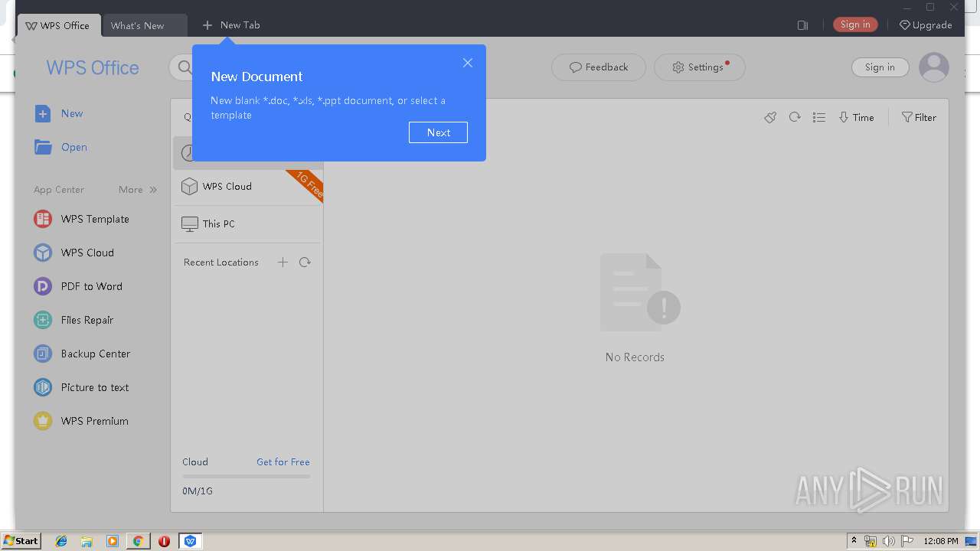Open Windows Explorer from taskbar
Image resolution: width=980 pixels, height=551 pixels.
[x=87, y=541]
